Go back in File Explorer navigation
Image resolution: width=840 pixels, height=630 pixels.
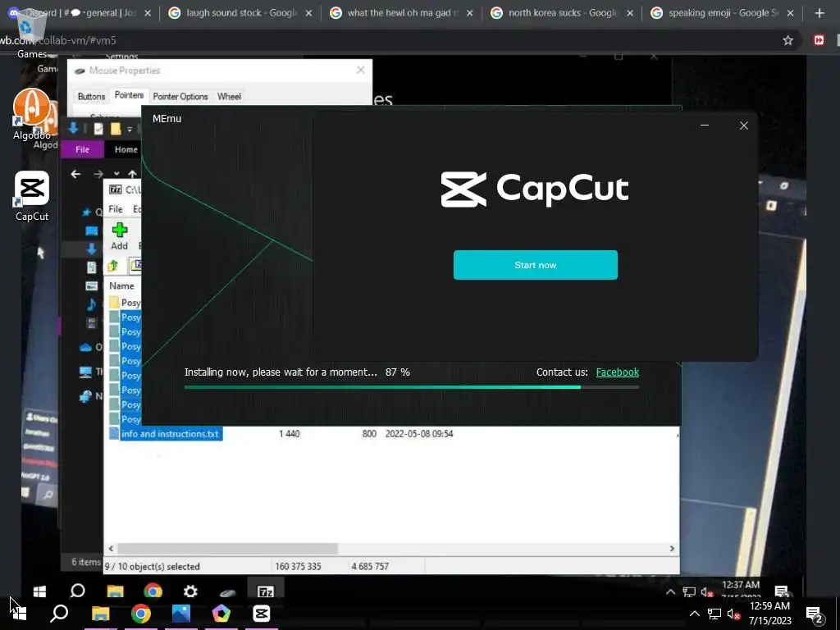coord(75,174)
